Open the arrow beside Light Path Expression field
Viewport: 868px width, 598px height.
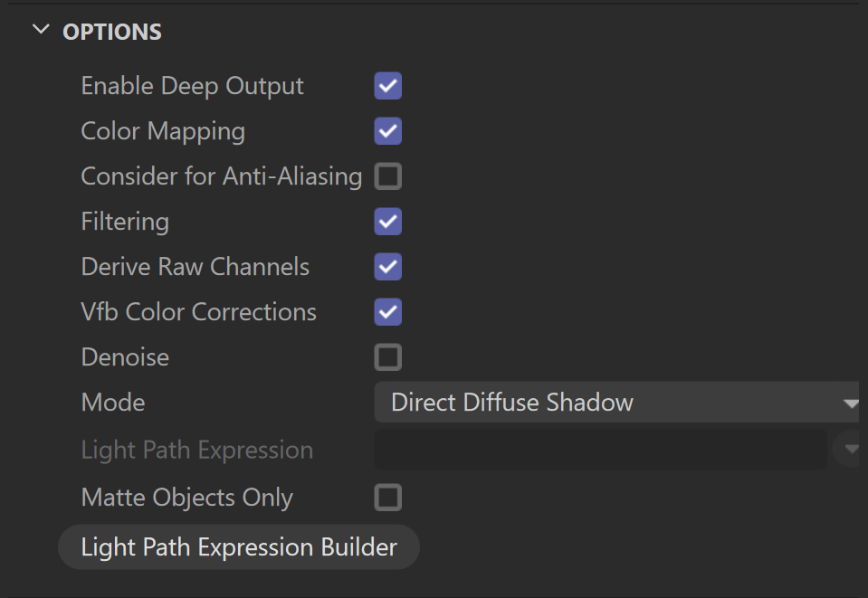850,450
